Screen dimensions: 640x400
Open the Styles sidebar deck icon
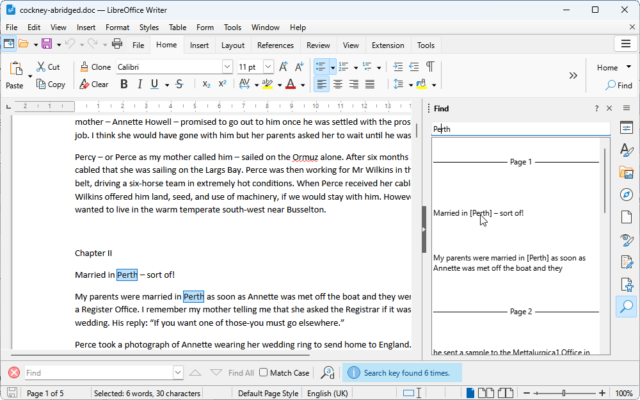coord(626,150)
